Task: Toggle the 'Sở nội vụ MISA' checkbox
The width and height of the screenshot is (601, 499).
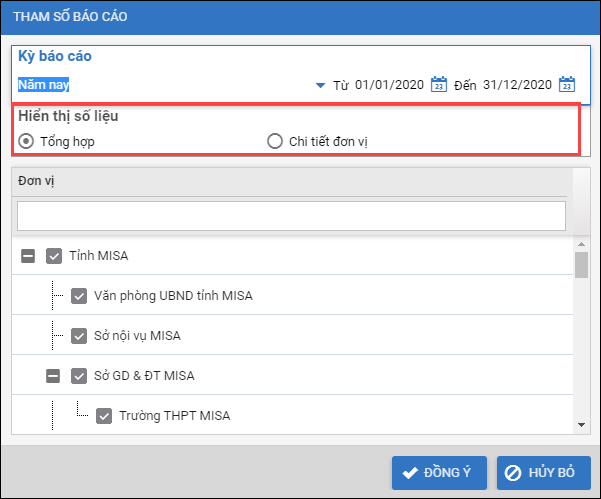Action: tap(79, 336)
